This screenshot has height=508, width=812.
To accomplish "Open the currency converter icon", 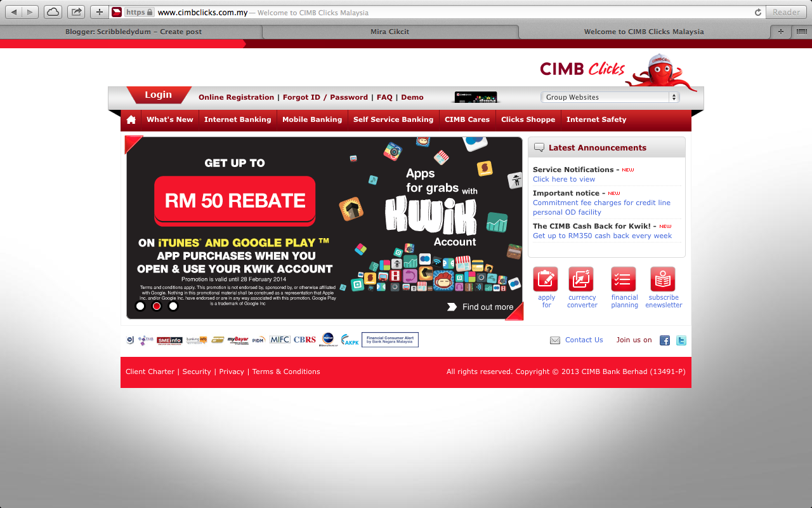I will [582, 279].
